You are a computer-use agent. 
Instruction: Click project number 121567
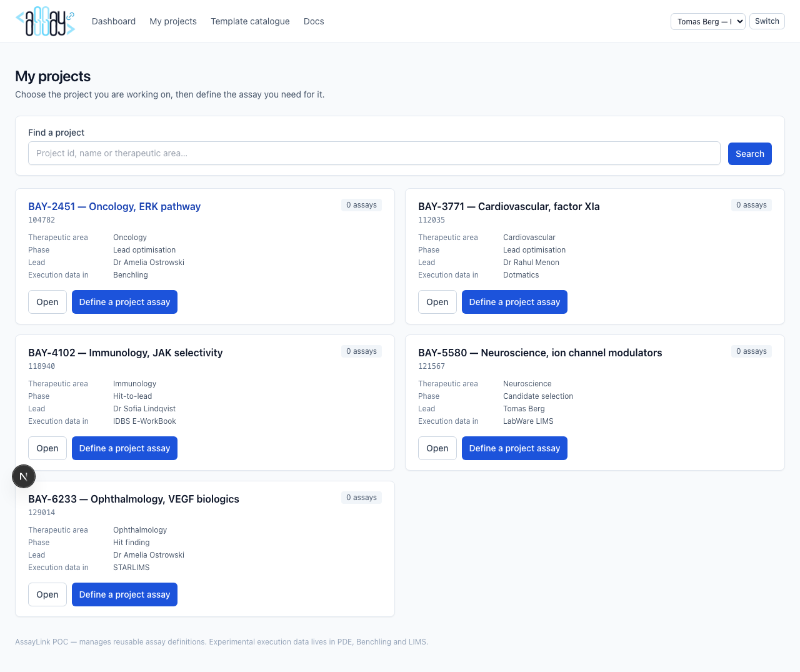click(432, 366)
